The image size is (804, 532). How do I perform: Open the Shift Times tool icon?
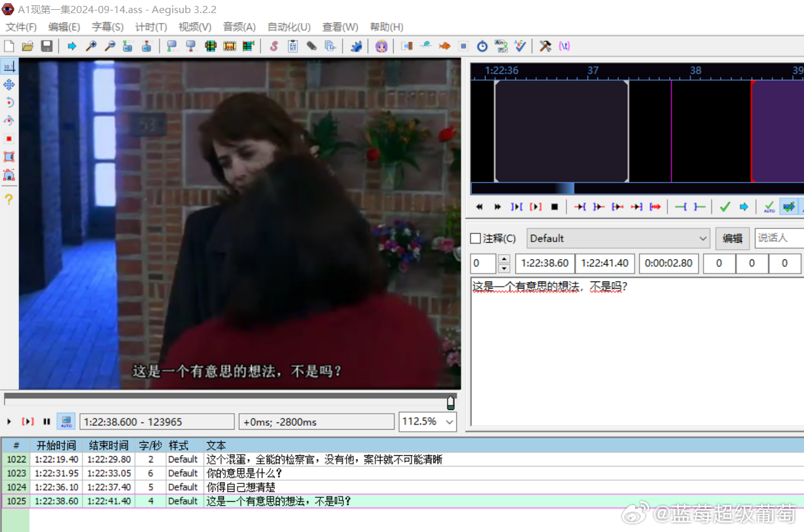click(x=407, y=46)
